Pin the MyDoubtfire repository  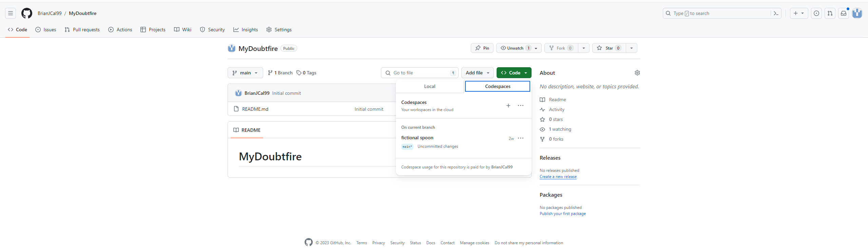[482, 48]
